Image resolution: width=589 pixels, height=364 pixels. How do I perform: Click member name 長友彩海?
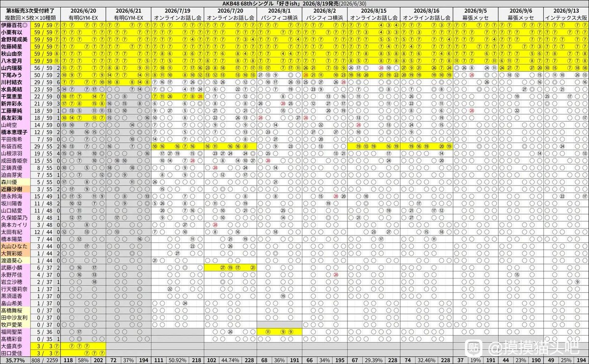(x=12, y=118)
